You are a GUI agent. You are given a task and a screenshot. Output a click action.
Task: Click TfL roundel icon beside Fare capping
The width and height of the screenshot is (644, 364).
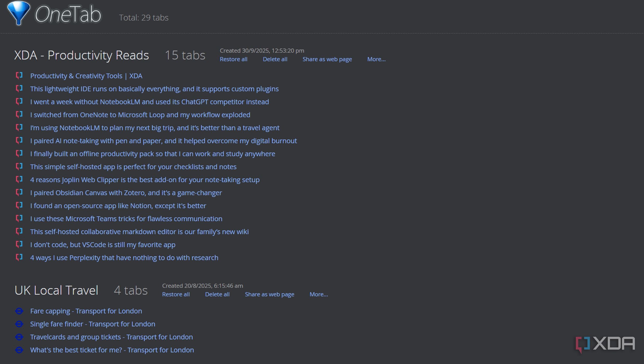pos(19,311)
